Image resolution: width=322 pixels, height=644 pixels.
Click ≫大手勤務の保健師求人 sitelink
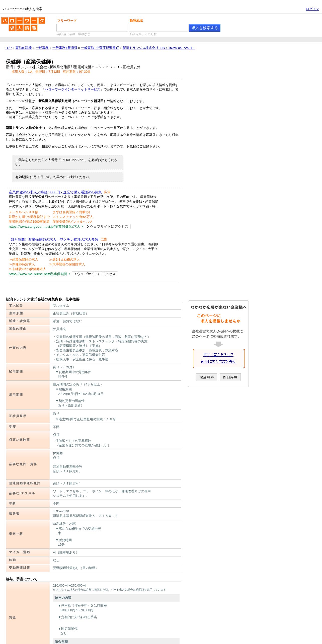(x=67, y=264)
